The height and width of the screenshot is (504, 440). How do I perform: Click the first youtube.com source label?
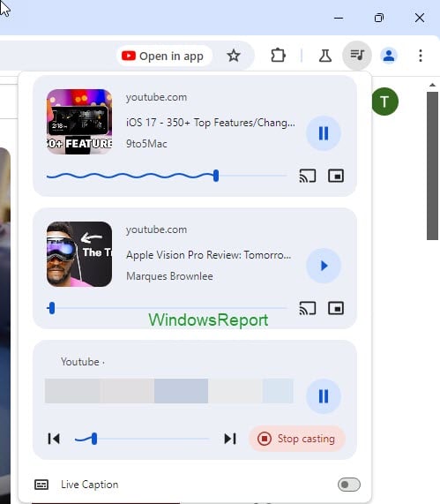click(x=156, y=97)
